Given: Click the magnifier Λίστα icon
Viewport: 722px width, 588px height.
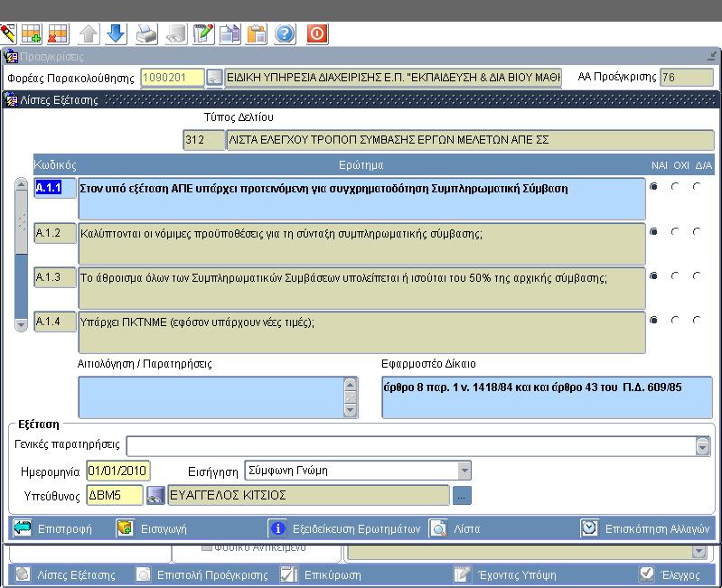Looking at the screenshot, I should coord(439,528).
